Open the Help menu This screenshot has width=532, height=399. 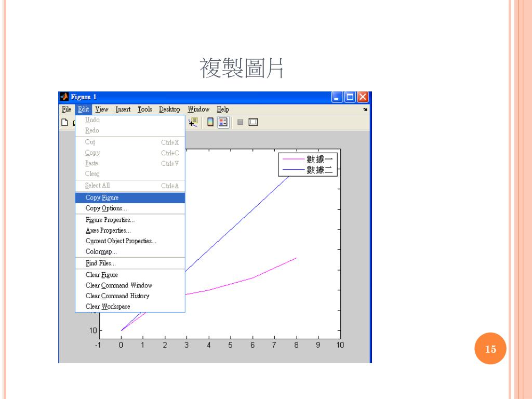[x=223, y=109]
